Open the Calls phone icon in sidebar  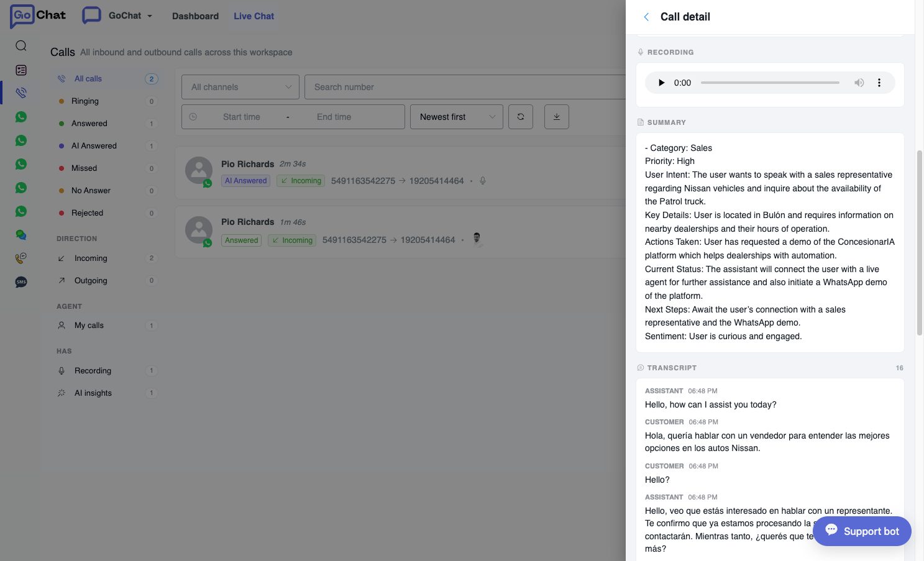(x=21, y=93)
